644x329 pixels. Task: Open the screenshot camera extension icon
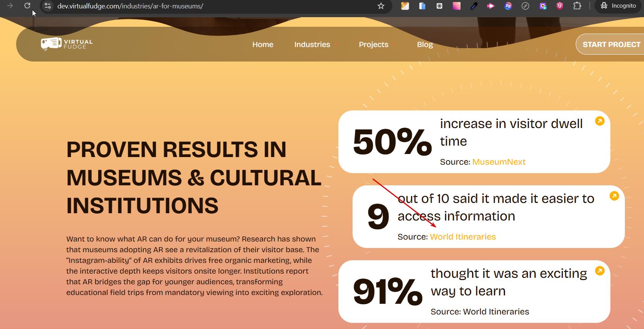click(x=439, y=6)
